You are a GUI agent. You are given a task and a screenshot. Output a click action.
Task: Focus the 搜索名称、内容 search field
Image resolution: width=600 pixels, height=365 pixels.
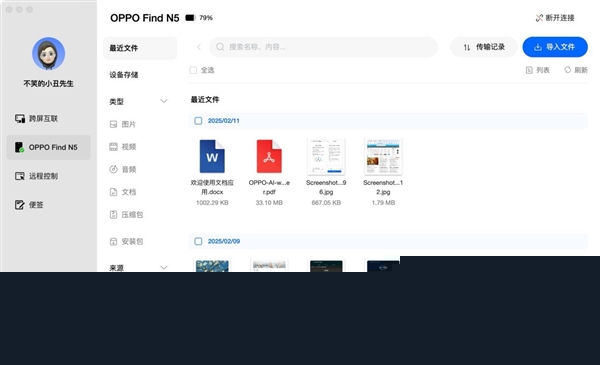point(323,47)
